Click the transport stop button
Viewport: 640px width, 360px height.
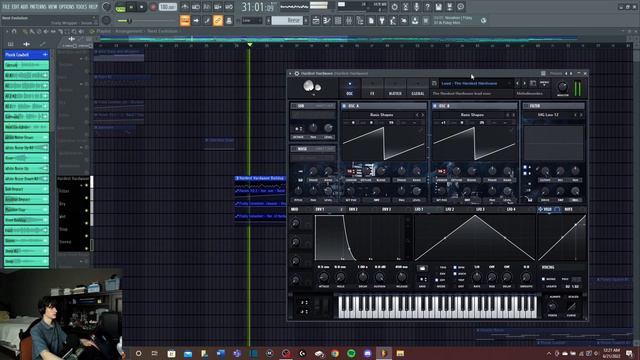[142, 7]
